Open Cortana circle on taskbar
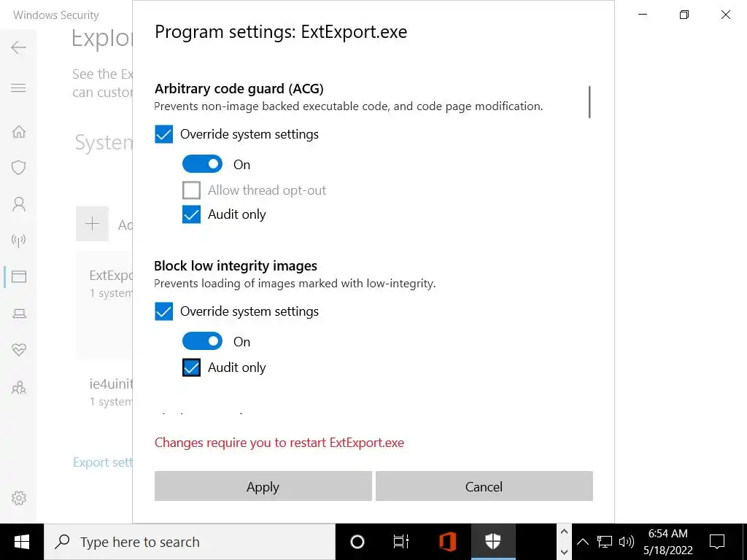The width and height of the screenshot is (747, 560). [357, 542]
